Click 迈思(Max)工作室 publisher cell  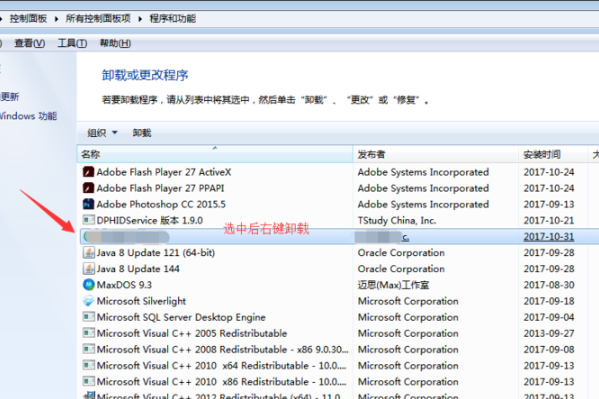point(393,285)
